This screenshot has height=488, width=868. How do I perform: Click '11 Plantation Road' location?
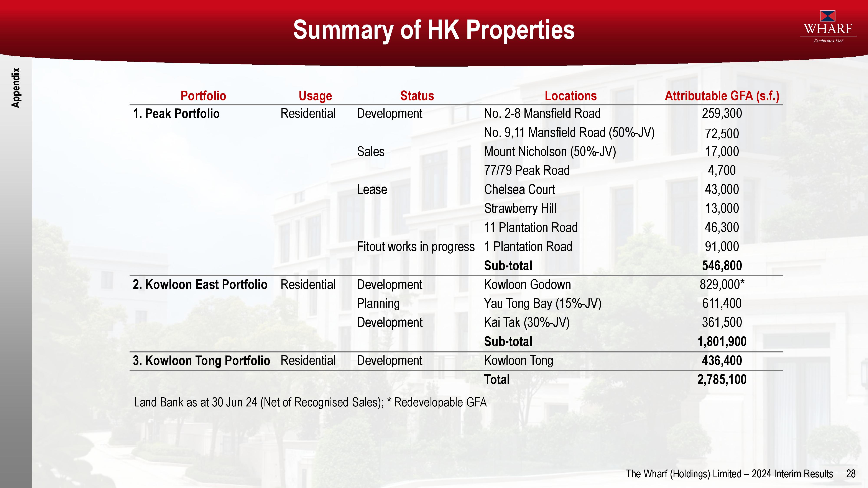click(531, 228)
